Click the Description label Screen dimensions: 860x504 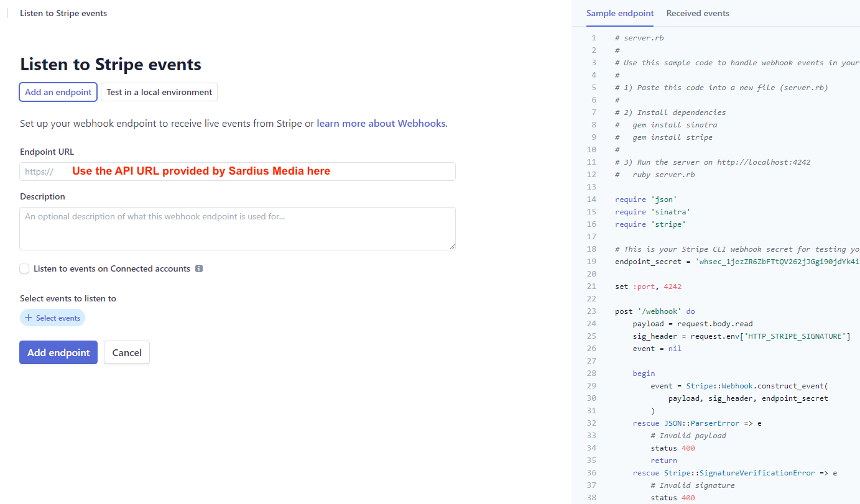pos(42,196)
